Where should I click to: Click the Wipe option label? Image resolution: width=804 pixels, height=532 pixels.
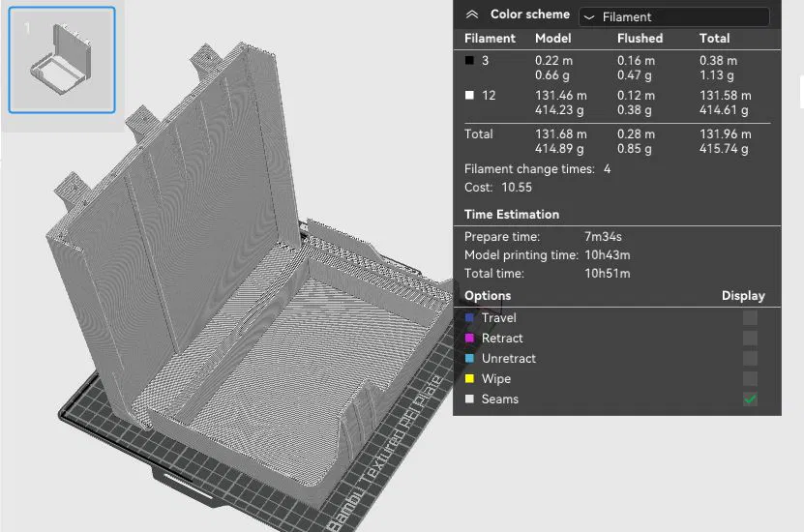pos(495,379)
